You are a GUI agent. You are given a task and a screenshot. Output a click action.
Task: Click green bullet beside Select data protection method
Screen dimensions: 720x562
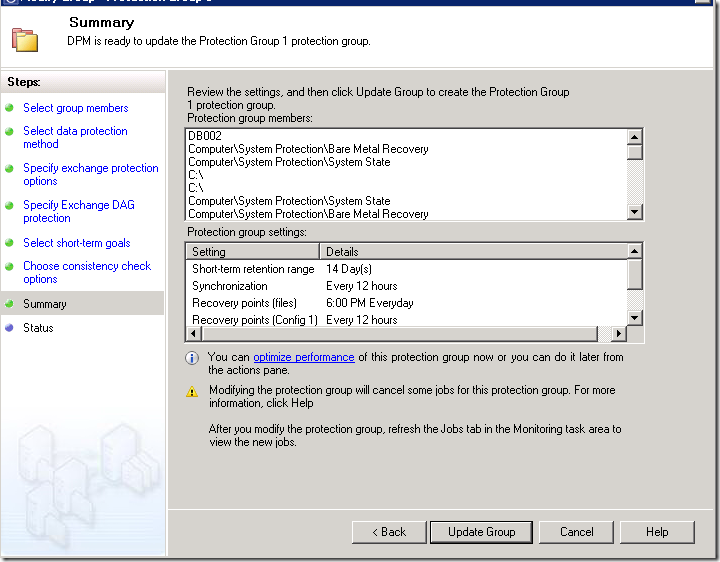click(x=9, y=131)
